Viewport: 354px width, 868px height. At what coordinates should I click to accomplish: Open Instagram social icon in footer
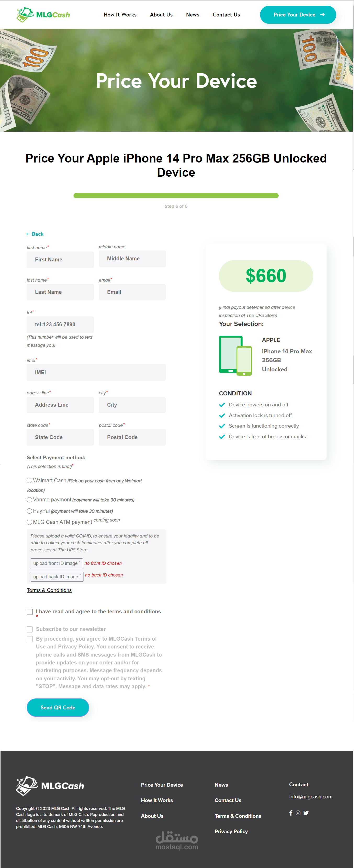point(298,813)
